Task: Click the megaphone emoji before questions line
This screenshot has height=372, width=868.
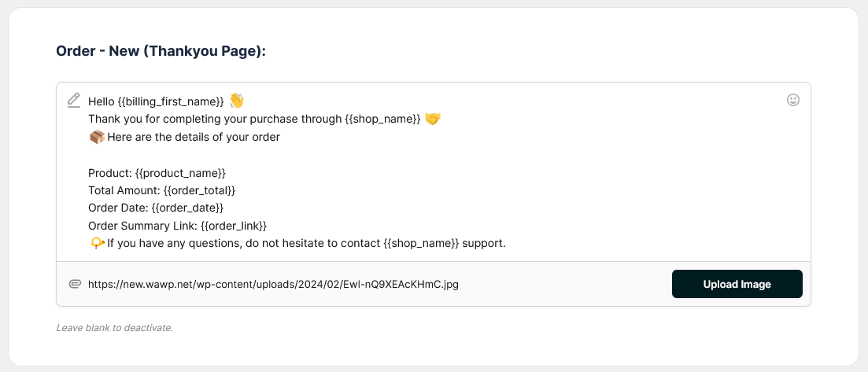Action: coord(97,243)
